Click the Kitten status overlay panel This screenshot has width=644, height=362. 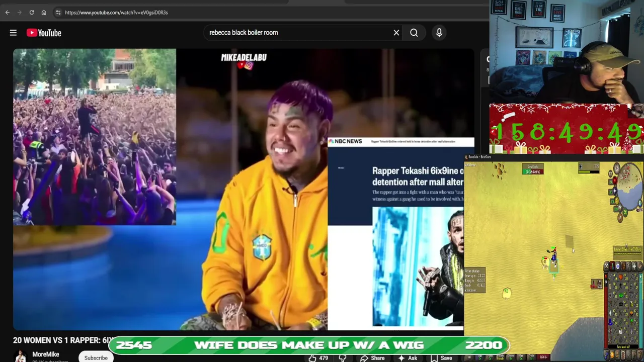pos(475,281)
